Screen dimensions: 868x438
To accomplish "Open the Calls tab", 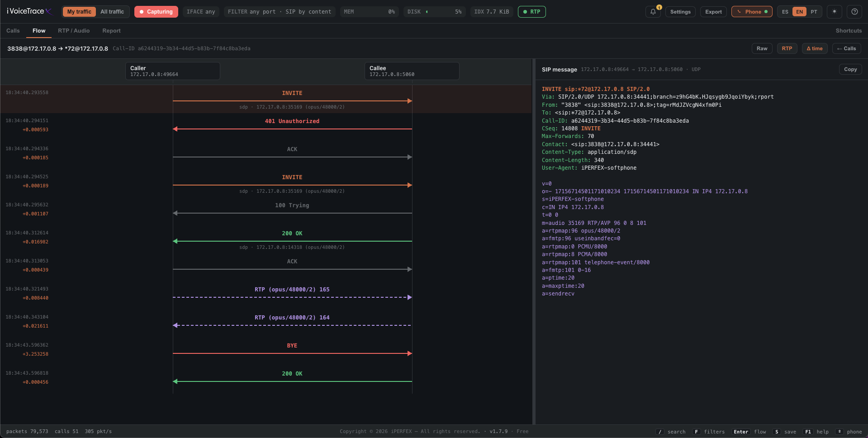I will (x=13, y=31).
